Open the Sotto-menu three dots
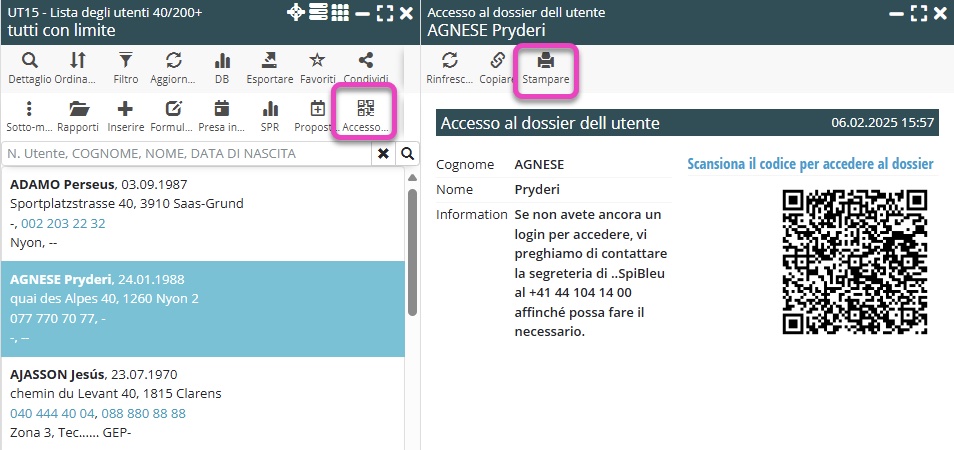Screen dimensions: 954x450 [29, 116]
